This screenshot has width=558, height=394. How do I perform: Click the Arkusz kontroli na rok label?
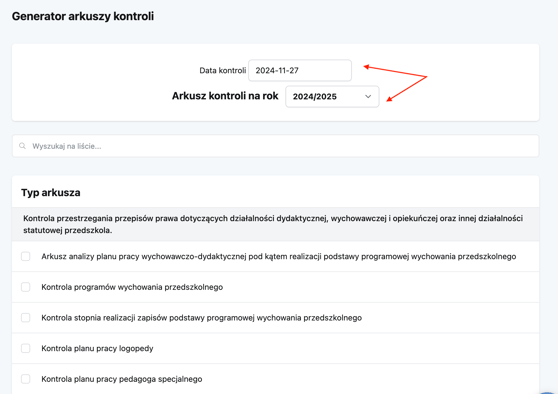pyautogui.click(x=225, y=96)
